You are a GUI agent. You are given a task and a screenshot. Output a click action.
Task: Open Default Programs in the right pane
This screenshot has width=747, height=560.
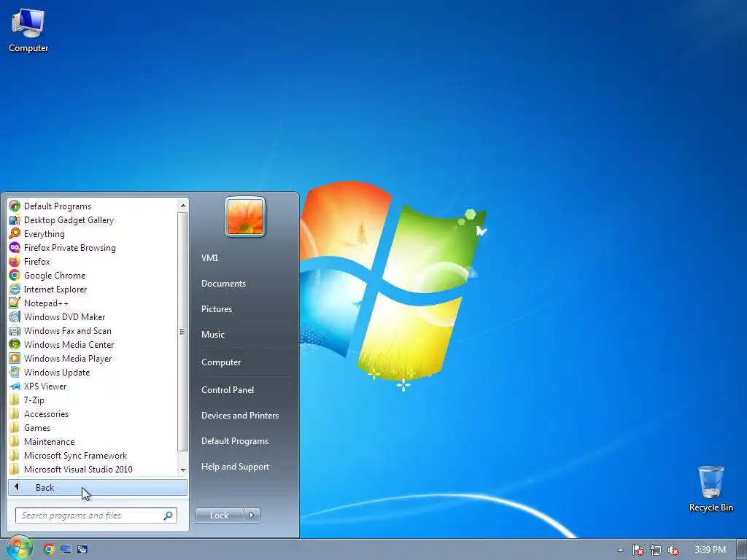235,441
